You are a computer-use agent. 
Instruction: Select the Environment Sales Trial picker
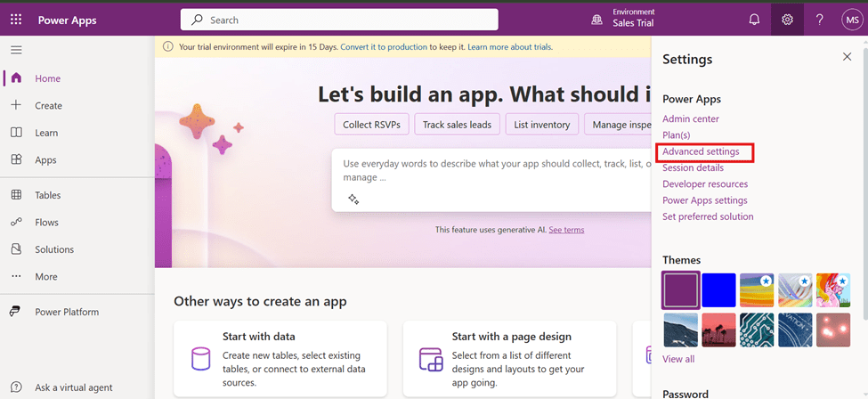pos(623,19)
